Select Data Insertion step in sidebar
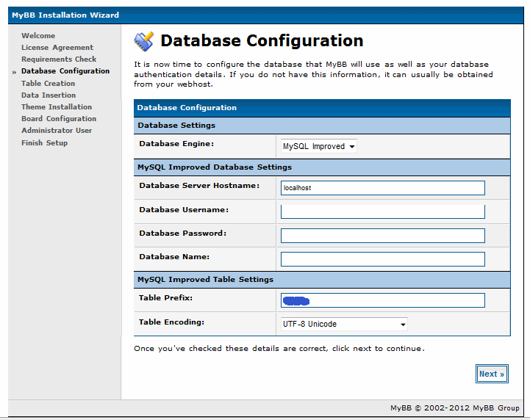 click(x=49, y=95)
